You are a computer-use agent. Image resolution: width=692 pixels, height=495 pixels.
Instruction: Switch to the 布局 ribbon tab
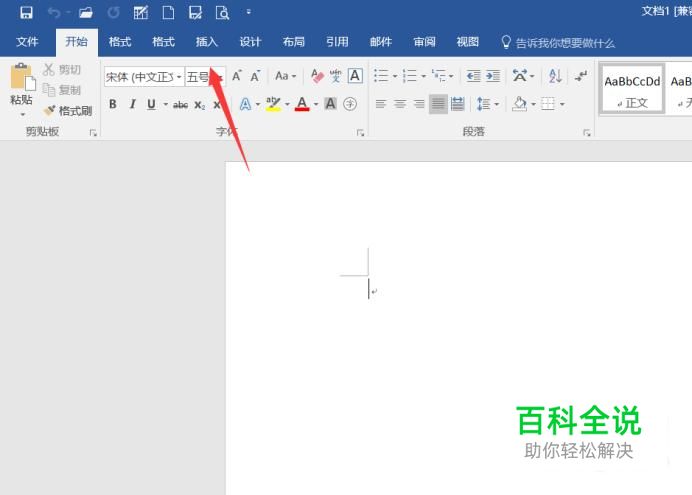coord(293,42)
